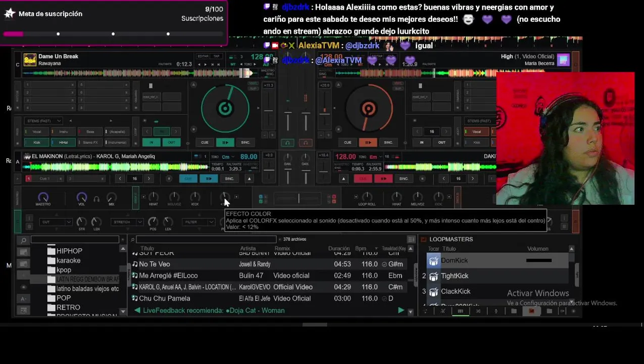Toggle the Kick stem pad on left deck
The width and height of the screenshot is (644, 364).
(37, 143)
